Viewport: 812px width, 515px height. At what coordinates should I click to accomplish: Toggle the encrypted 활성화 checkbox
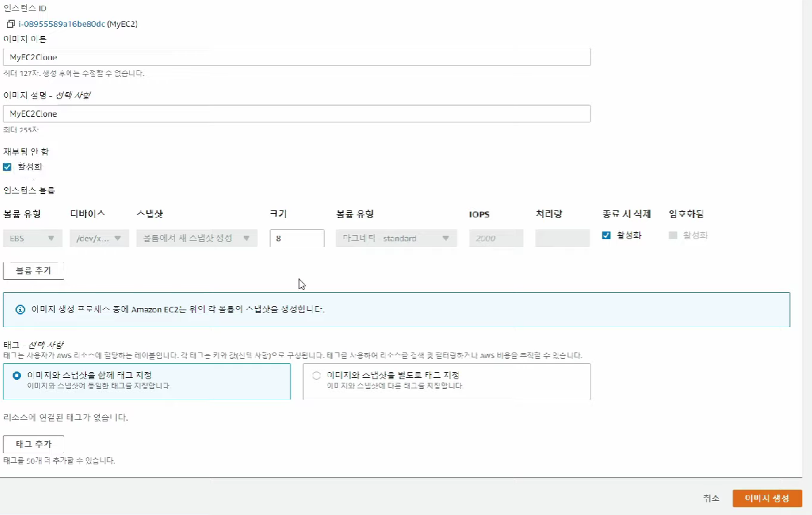674,235
